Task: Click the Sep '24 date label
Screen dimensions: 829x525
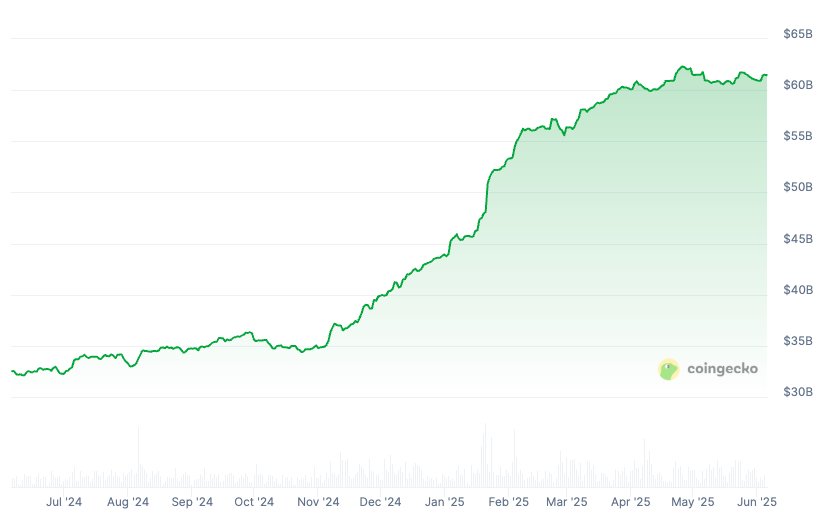Action: point(191,502)
